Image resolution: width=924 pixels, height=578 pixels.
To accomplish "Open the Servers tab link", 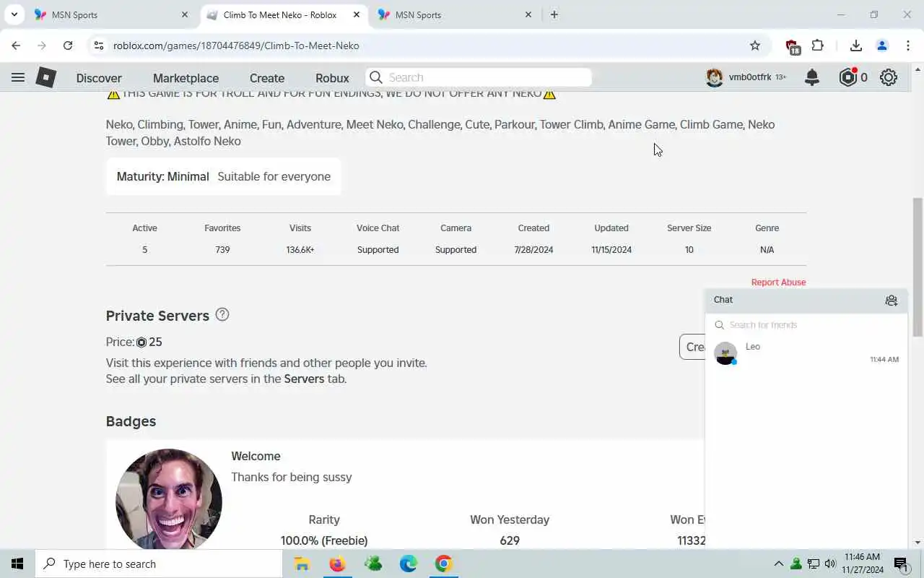I will 304,379.
